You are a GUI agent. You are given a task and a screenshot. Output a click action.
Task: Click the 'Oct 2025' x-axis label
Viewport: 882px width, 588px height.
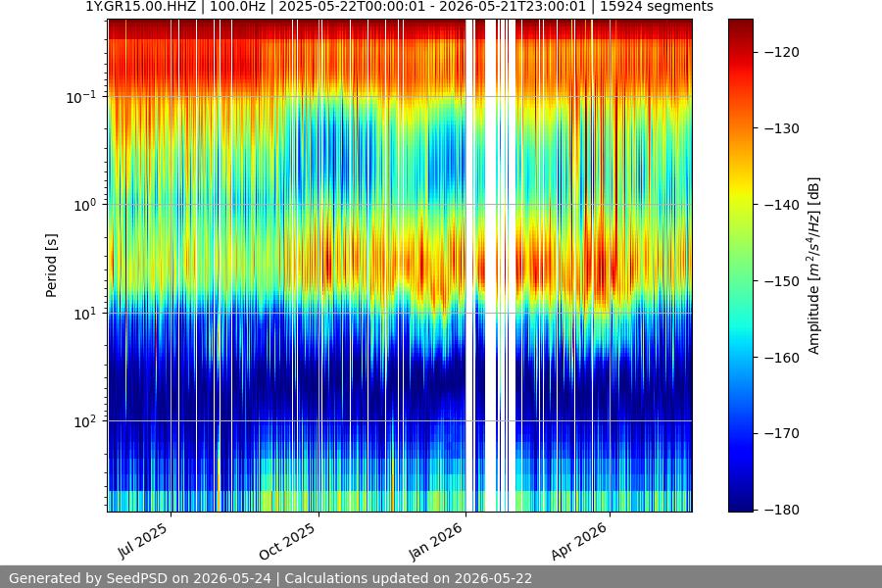pyautogui.click(x=287, y=541)
